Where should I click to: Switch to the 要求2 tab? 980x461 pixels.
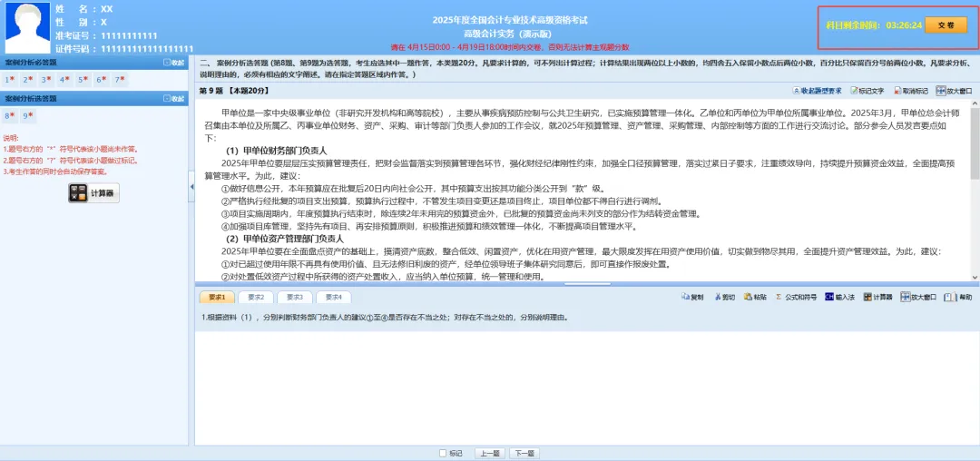[256, 298]
